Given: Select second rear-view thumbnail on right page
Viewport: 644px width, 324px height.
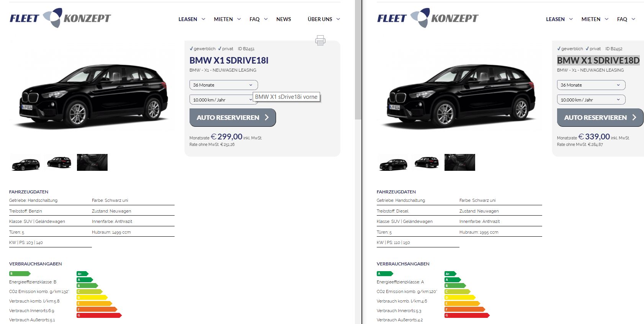Looking at the screenshot, I should [427, 162].
